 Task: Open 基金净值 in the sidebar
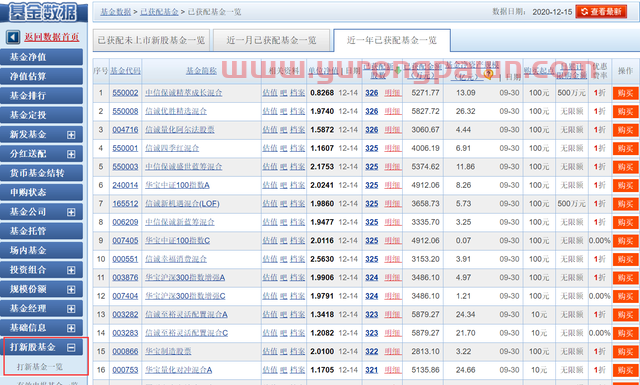(x=41, y=57)
